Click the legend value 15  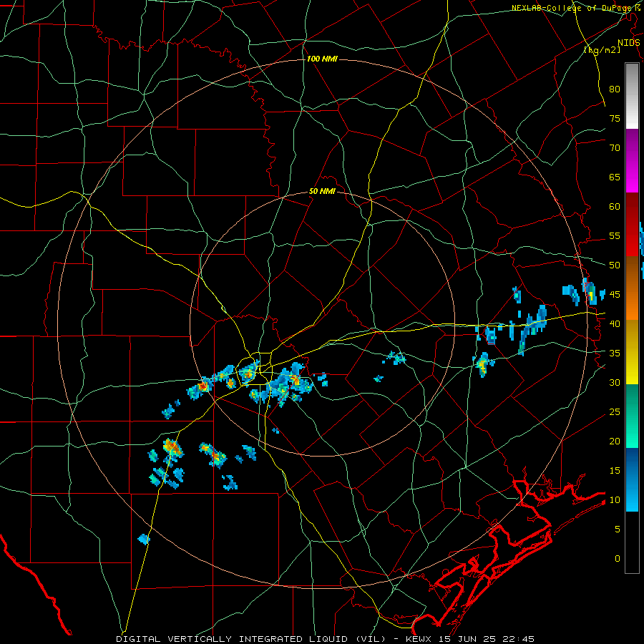pos(615,471)
